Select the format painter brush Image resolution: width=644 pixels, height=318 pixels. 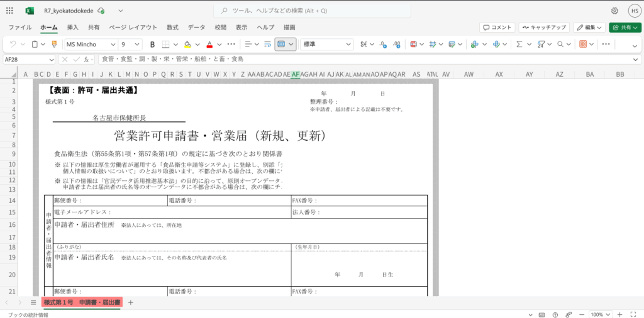click(54, 45)
